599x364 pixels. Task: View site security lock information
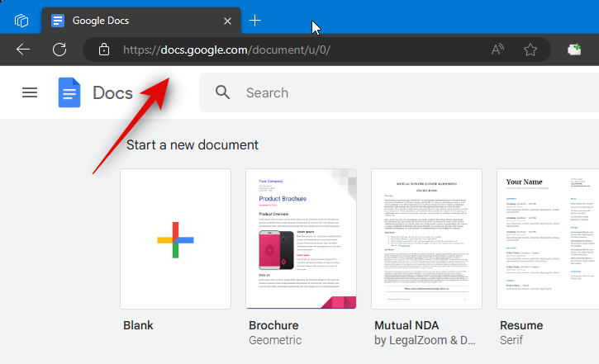point(104,50)
